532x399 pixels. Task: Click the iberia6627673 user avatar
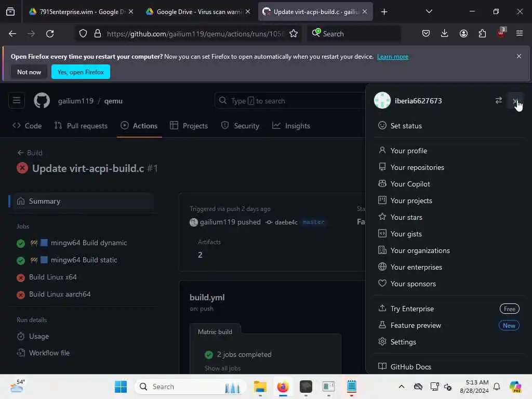(x=382, y=100)
